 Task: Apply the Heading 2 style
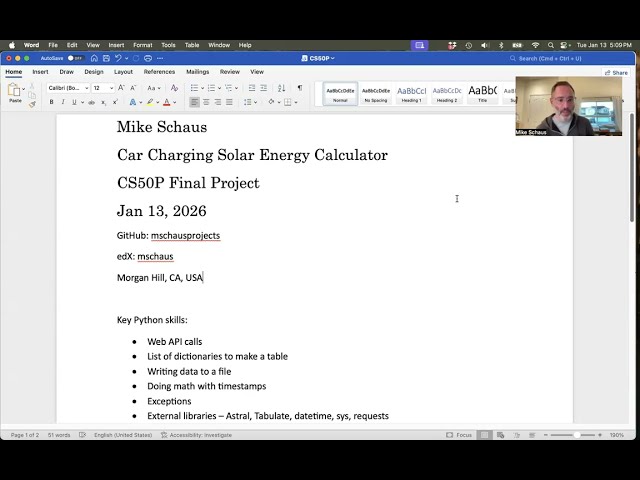447,94
